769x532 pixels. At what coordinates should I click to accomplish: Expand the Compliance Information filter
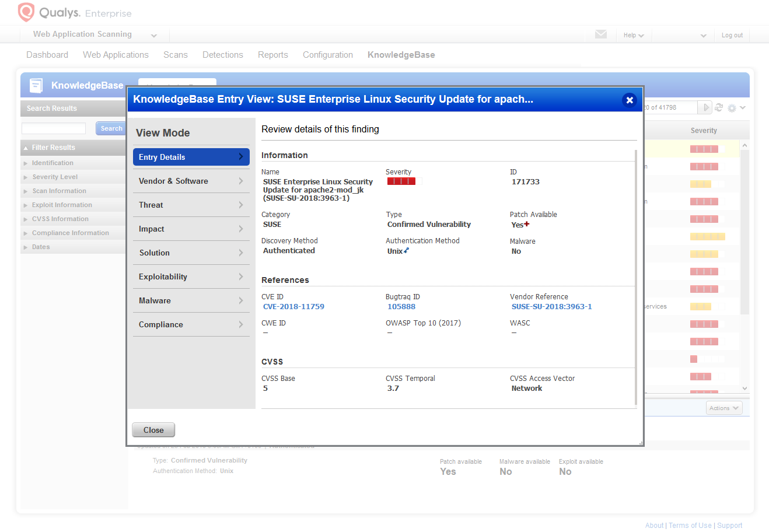click(73, 233)
